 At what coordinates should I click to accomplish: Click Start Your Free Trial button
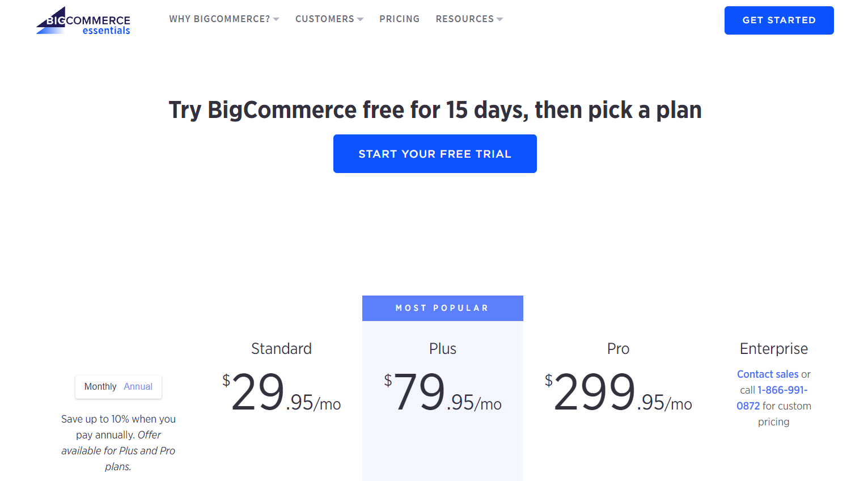(435, 154)
